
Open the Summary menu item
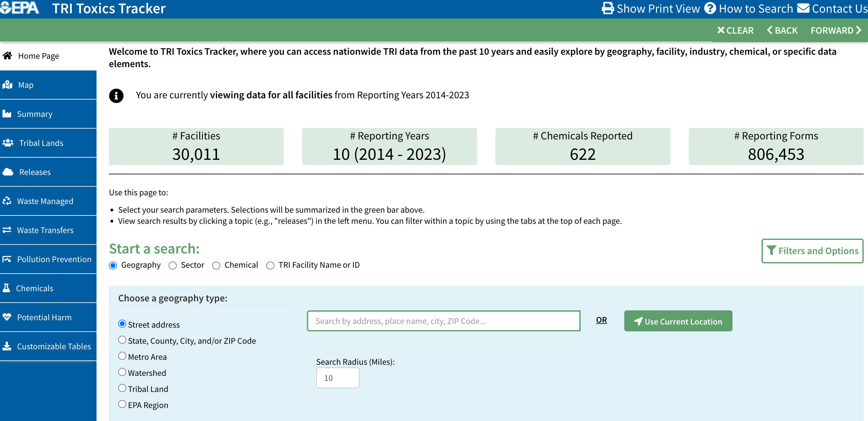[35, 114]
